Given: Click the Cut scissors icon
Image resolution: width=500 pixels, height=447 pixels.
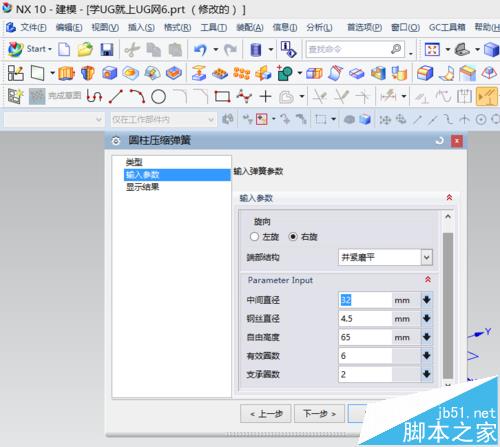Looking at the screenshot, I should point(132,50).
